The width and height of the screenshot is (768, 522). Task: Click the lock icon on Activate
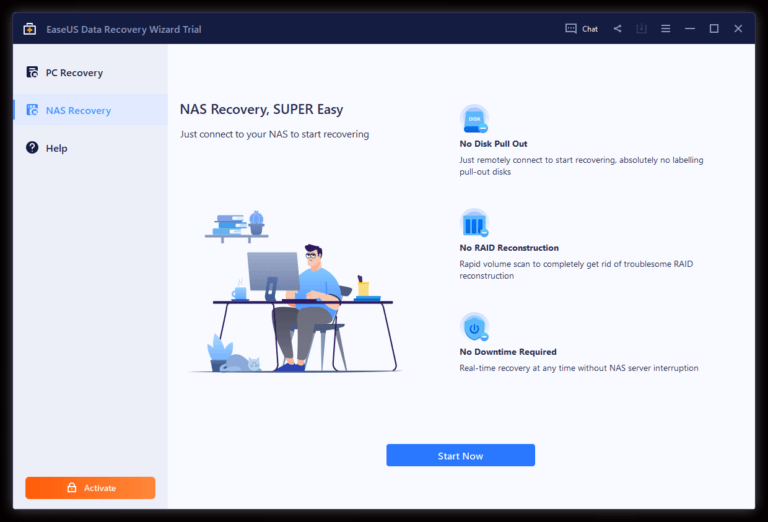coord(72,487)
